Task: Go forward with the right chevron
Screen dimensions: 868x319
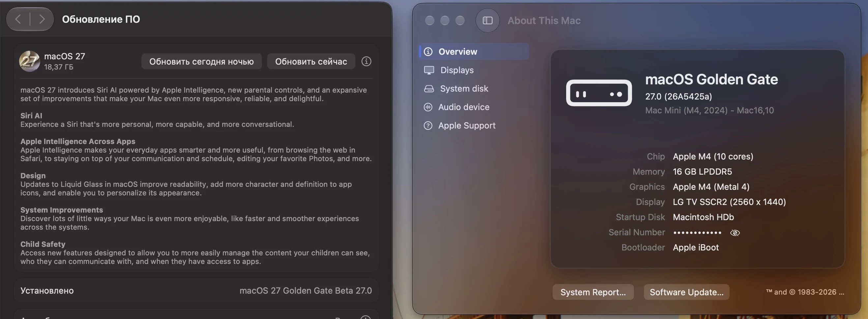Action: pyautogui.click(x=42, y=19)
